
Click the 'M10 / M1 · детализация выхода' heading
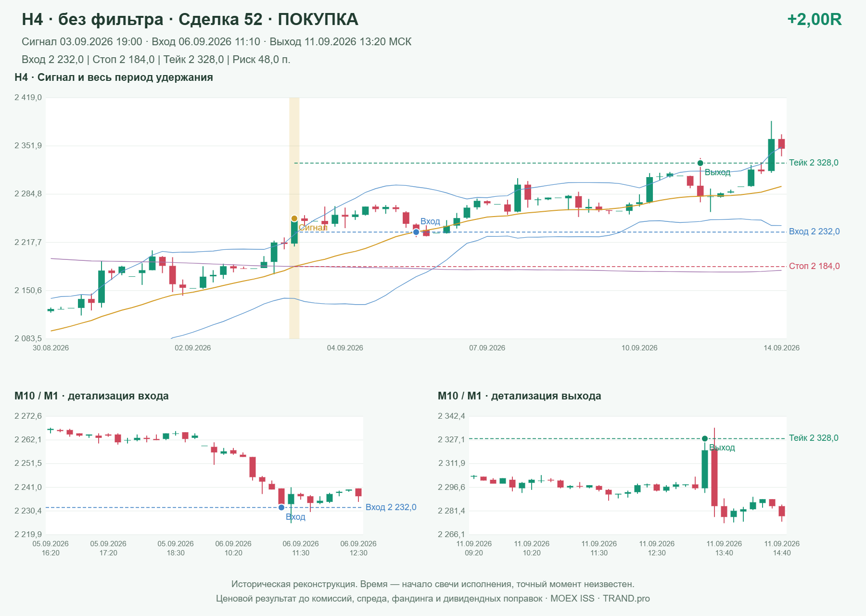point(520,396)
